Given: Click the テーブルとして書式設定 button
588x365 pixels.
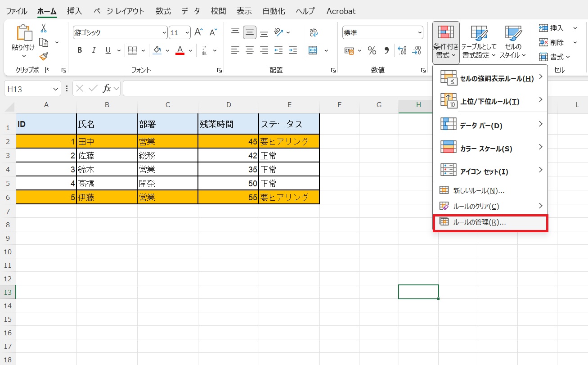Looking at the screenshot, I should pos(479,43).
